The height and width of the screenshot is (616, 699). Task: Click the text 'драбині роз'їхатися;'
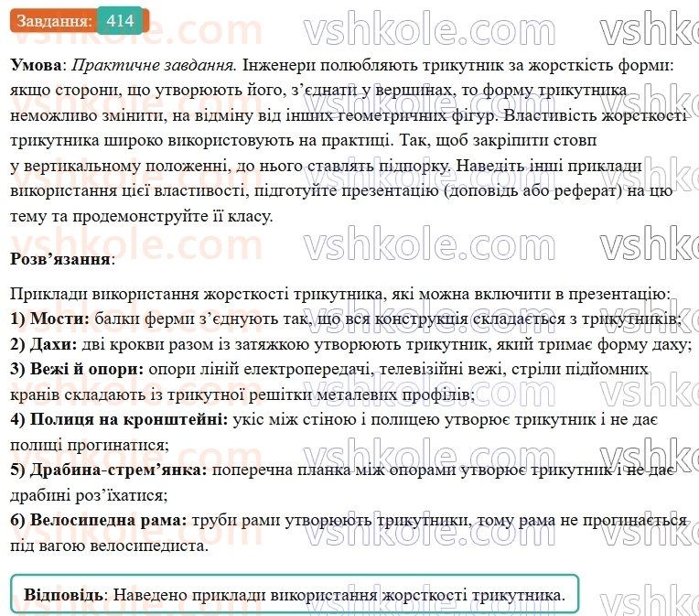(x=89, y=495)
